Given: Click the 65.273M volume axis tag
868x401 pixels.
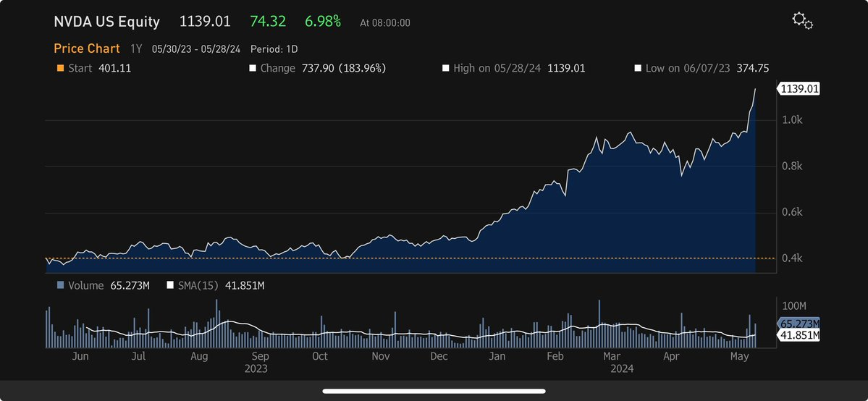Looking at the screenshot, I should 799,324.
